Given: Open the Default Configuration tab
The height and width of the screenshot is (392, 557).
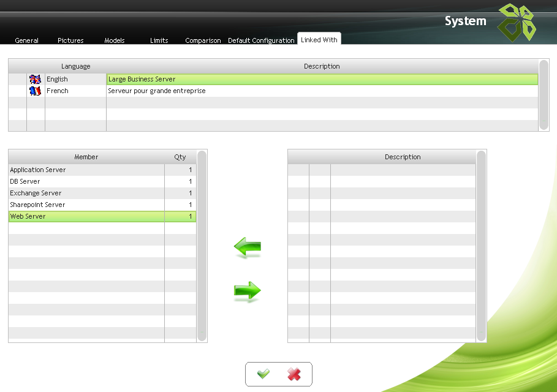Looking at the screenshot, I should point(261,40).
